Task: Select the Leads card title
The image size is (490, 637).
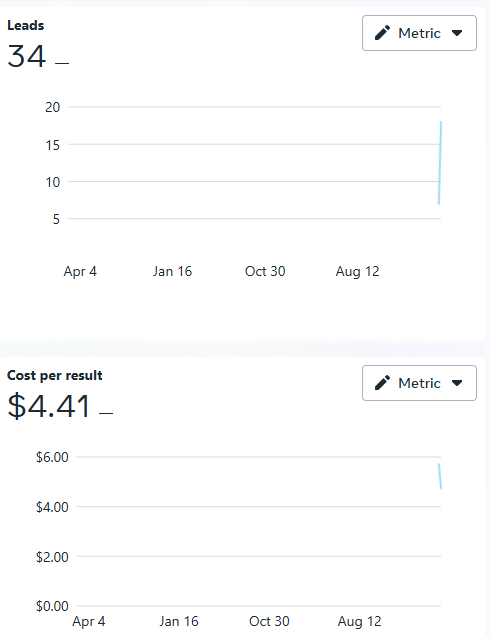Action: tap(26, 25)
